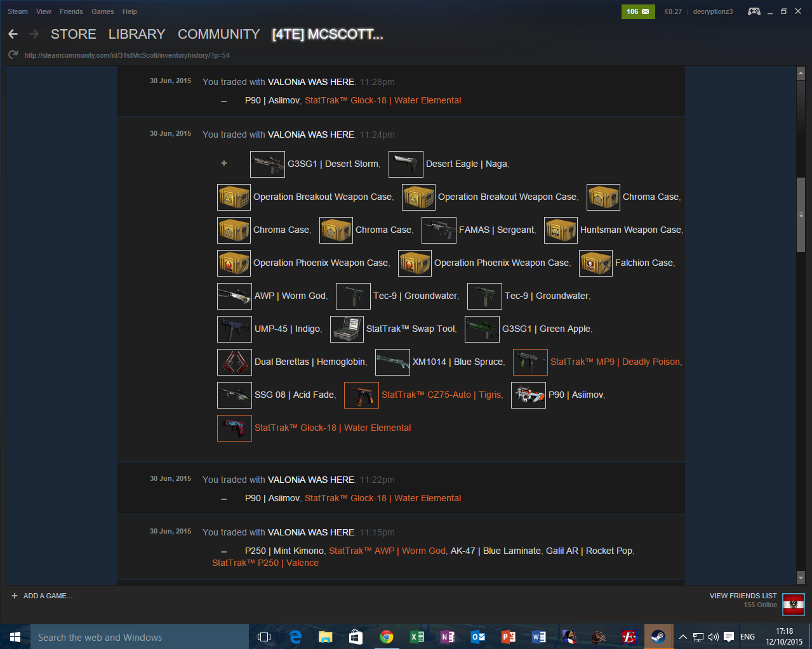This screenshot has height=649, width=812.
Task: Open the Games menu
Action: (x=102, y=11)
